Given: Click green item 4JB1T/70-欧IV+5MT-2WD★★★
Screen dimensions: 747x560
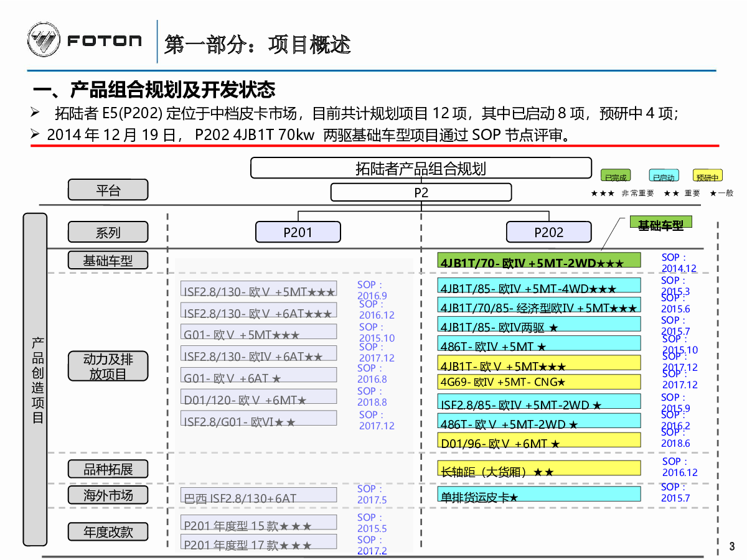Looking at the screenshot, I should 540,260.
